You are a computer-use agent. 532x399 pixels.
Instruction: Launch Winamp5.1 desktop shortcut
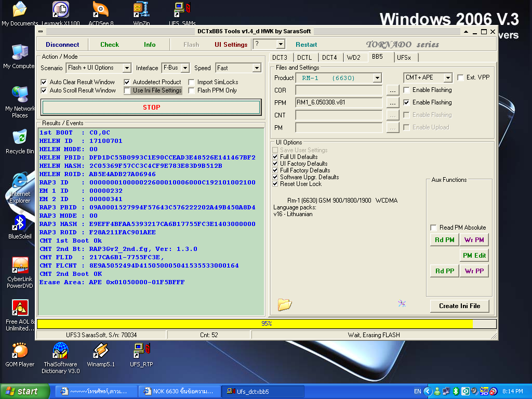point(101,355)
